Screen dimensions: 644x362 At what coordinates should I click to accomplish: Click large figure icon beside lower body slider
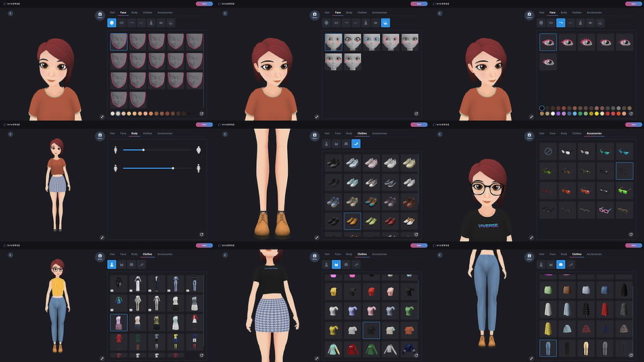click(198, 168)
